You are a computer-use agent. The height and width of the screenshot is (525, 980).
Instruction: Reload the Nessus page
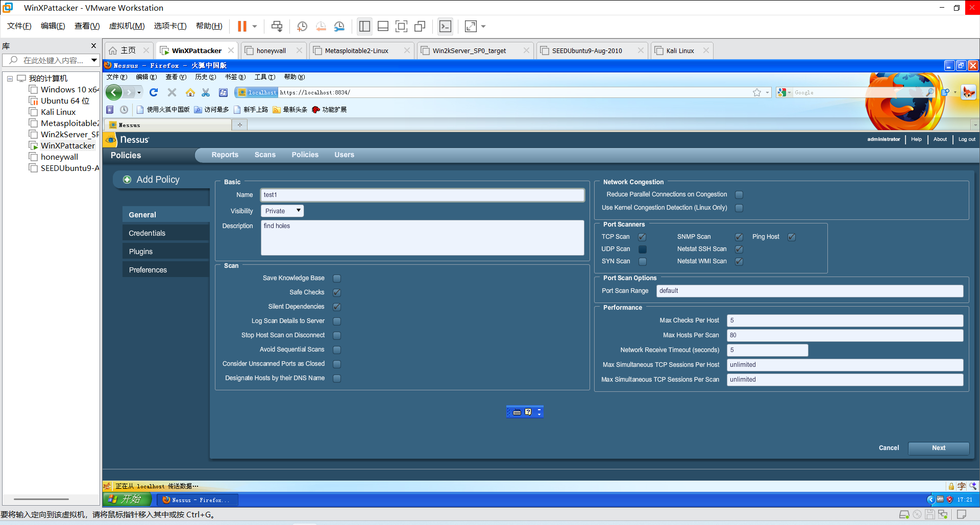coord(154,92)
